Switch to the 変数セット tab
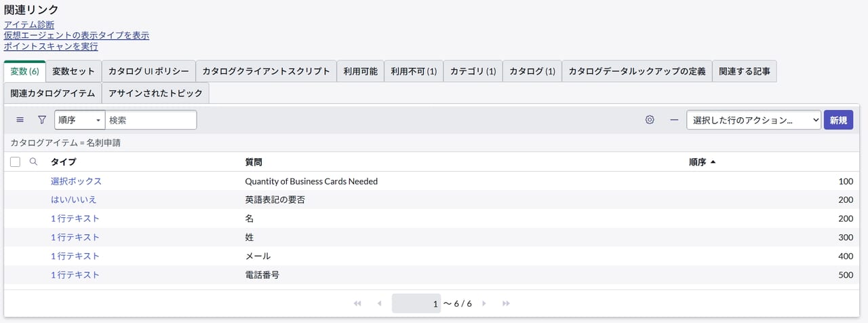 pos(73,71)
